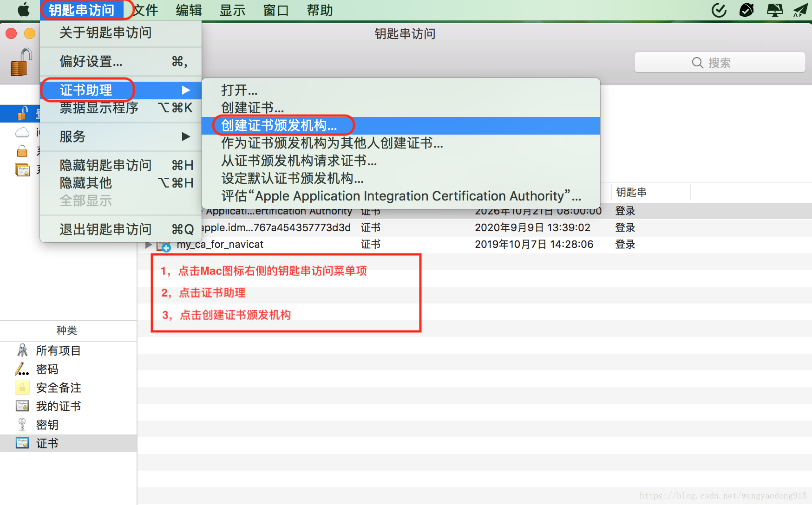
Task: Click the Apple logo menu
Action: (23, 10)
